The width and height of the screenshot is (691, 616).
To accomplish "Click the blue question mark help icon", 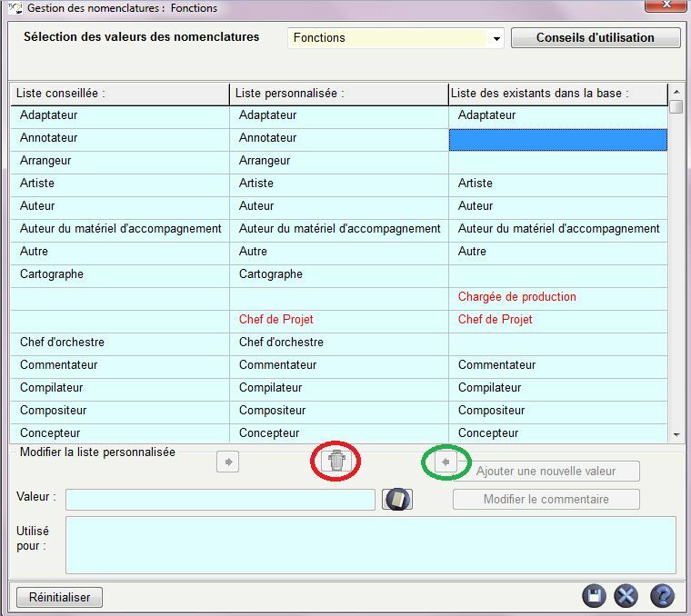I will point(662,596).
